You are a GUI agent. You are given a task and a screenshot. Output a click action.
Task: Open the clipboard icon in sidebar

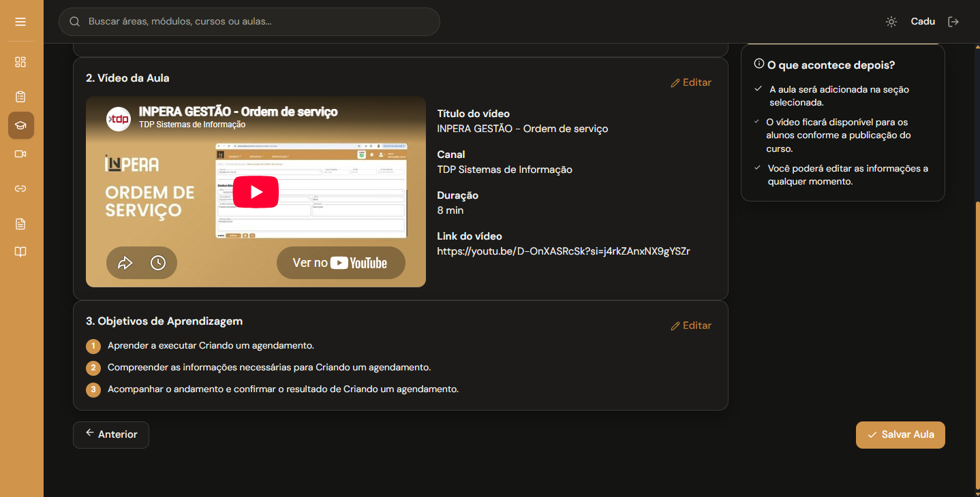pyautogui.click(x=20, y=96)
